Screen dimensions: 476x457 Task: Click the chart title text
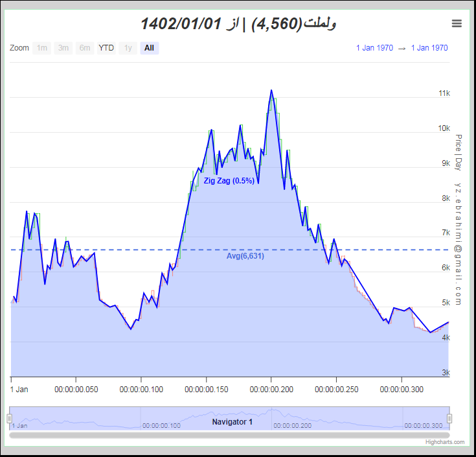(x=238, y=24)
